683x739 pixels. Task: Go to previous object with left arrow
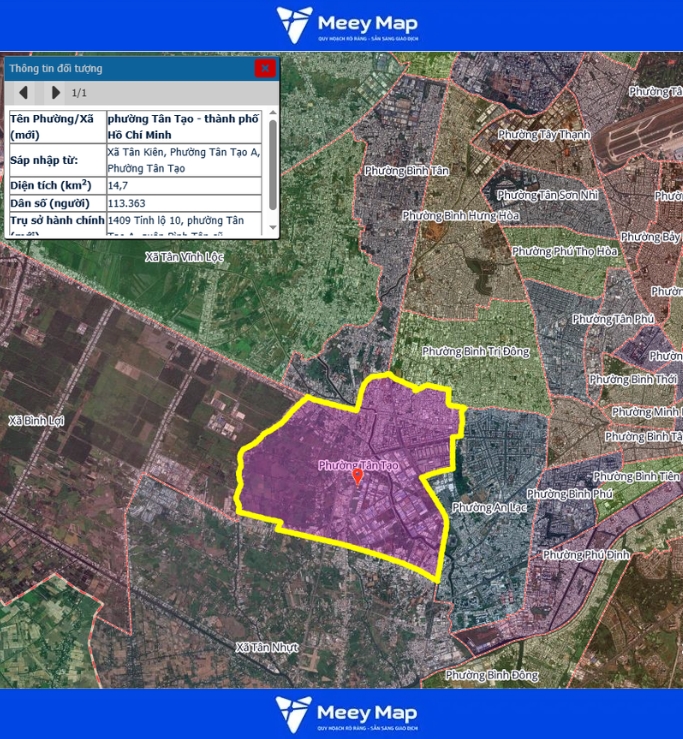tap(23, 93)
